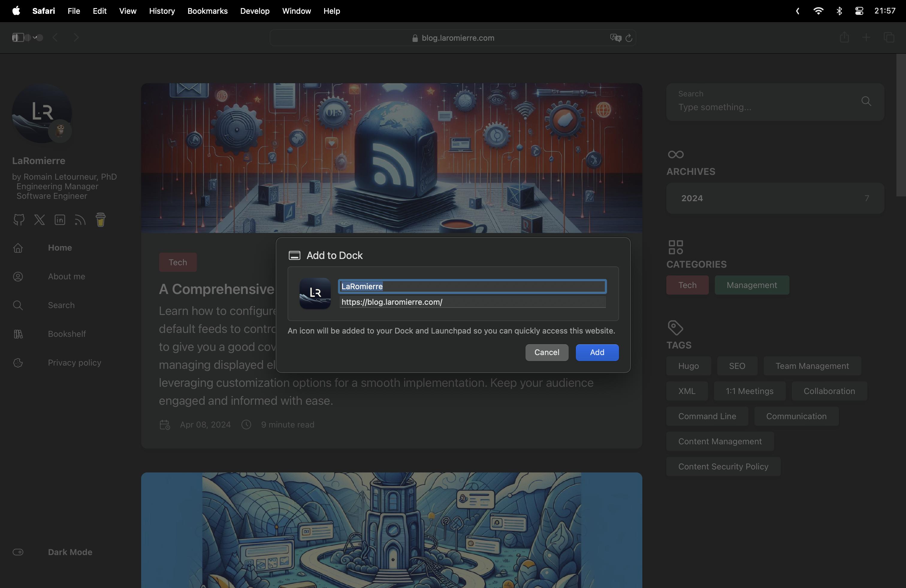This screenshot has width=906, height=588.
Task: Open the lighthouse article thumbnail
Action: (391, 530)
